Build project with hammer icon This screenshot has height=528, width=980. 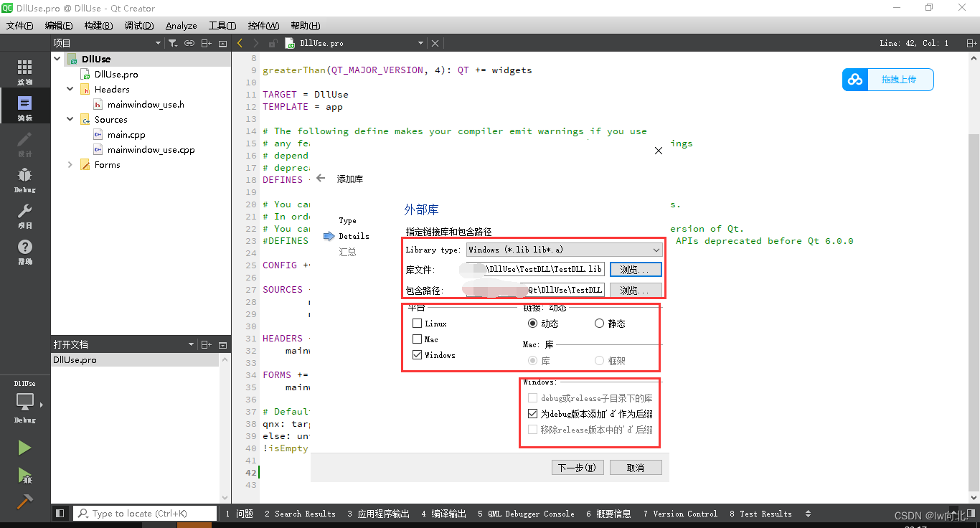coord(24,501)
